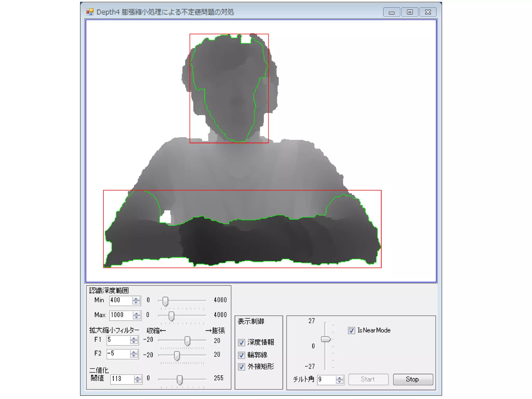The width and height of the screenshot is (532, 399).
Task: Click Min depth spinner up arrow
Action: [136, 298]
